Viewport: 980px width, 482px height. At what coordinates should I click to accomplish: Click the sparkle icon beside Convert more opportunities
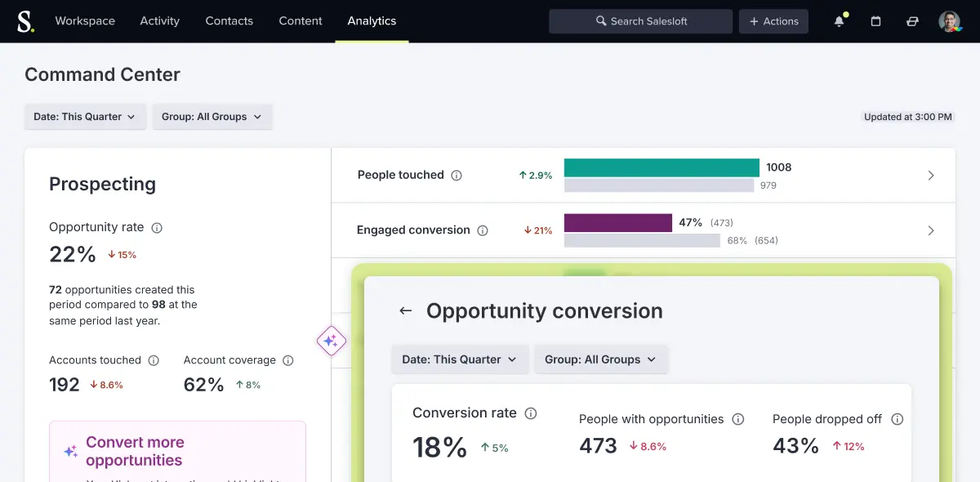pos(71,451)
